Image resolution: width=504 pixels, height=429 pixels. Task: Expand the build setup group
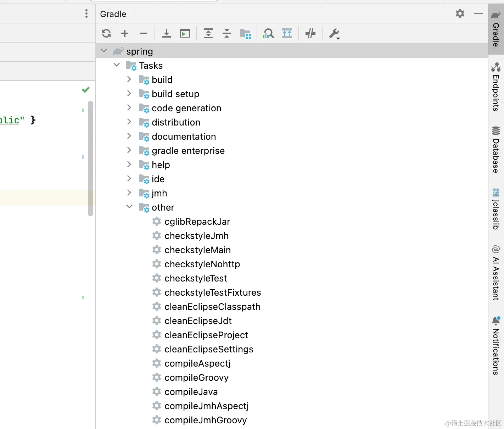coord(129,93)
